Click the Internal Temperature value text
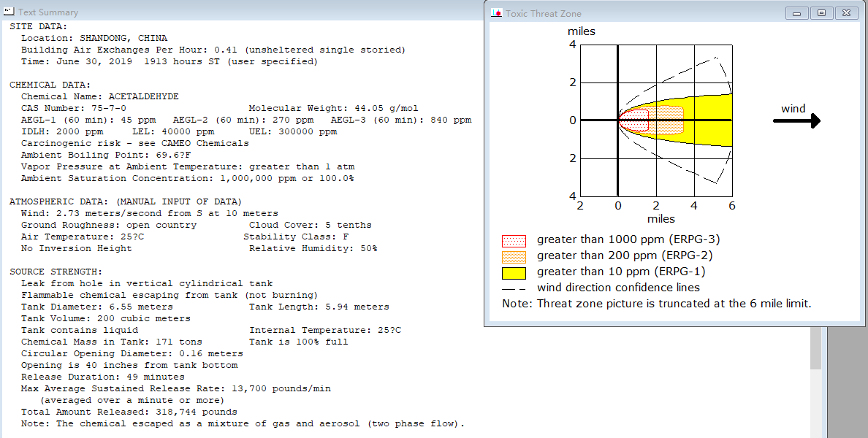This screenshot has width=868, height=438. [x=325, y=330]
